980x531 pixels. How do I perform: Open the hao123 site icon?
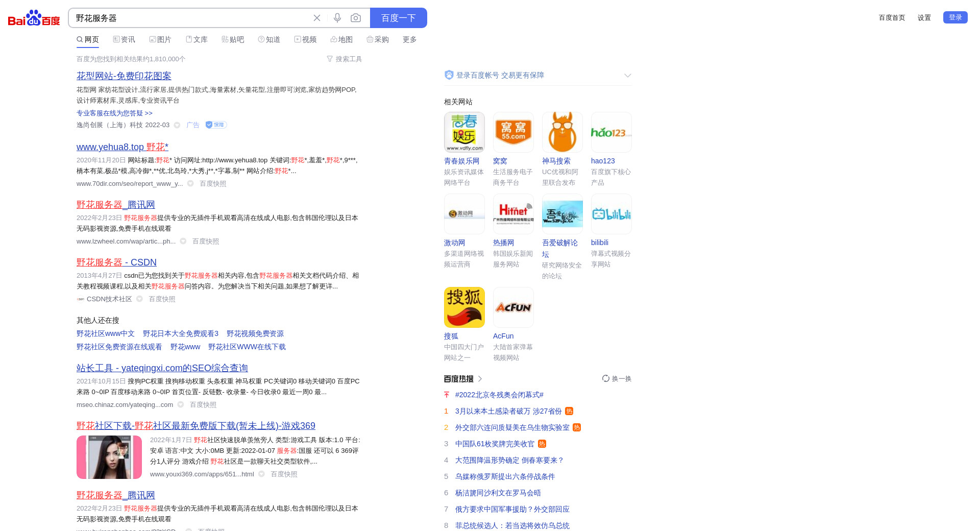pos(611,132)
